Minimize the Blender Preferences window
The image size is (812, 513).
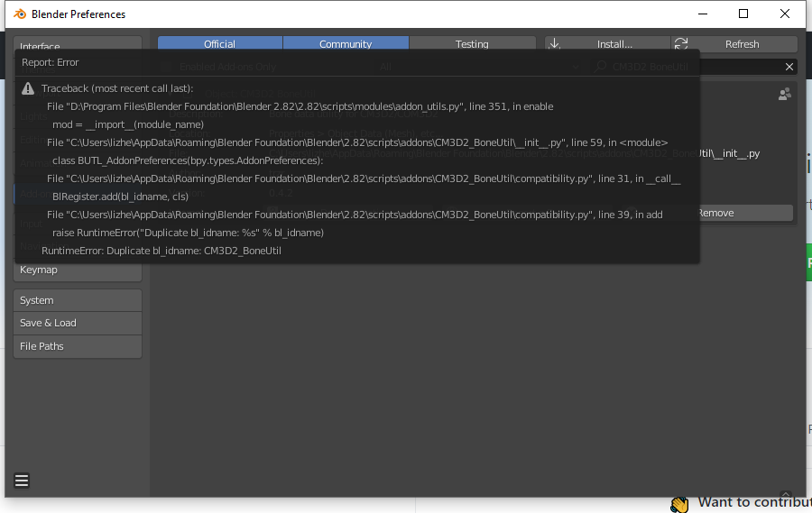point(703,14)
